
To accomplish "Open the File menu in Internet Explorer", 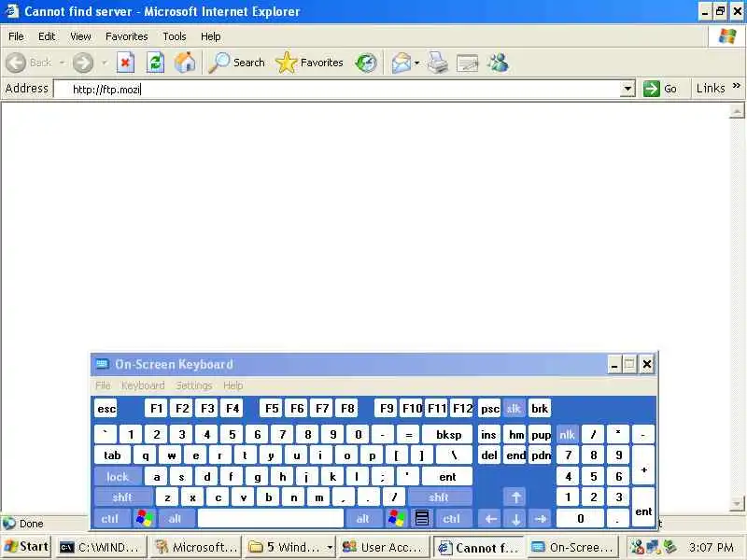I will click(16, 36).
